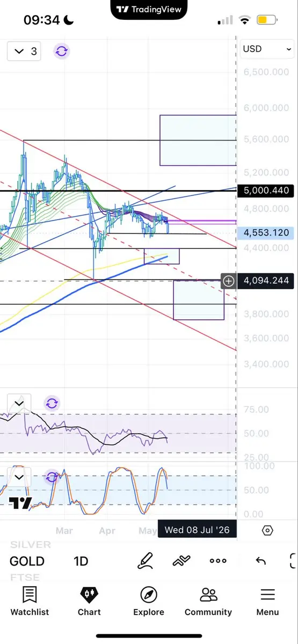Tap the Mar label on time axis
This screenshot has width=298, height=644.
(x=64, y=530)
